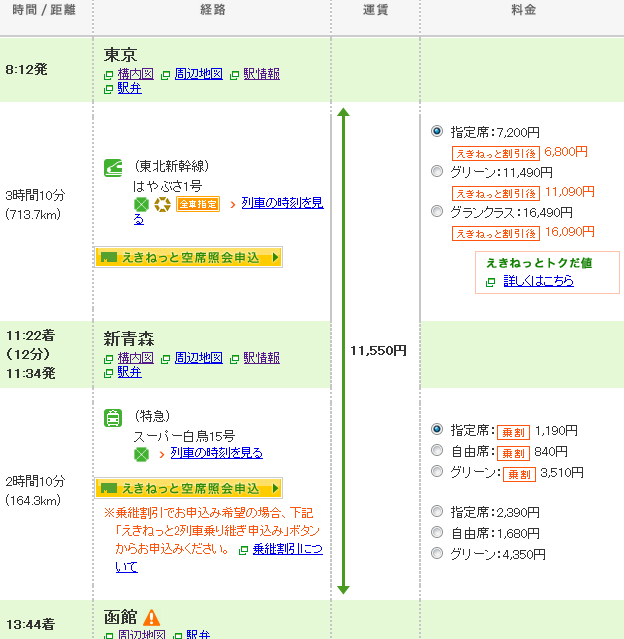This screenshot has height=639, width=624.
Task: Click the 13:44着 arrival time
Action: pyautogui.click(x=30, y=624)
